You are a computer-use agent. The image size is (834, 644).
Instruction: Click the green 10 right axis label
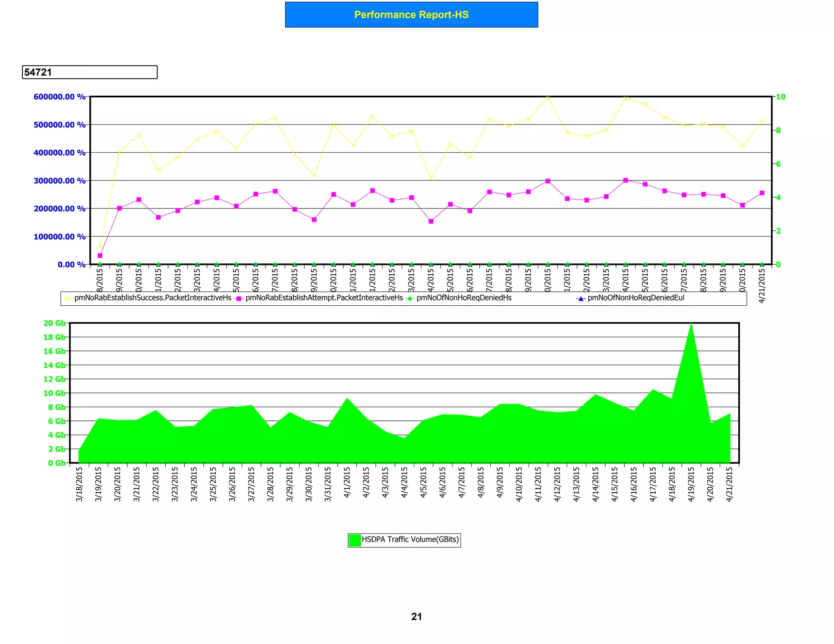[x=781, y=97]
